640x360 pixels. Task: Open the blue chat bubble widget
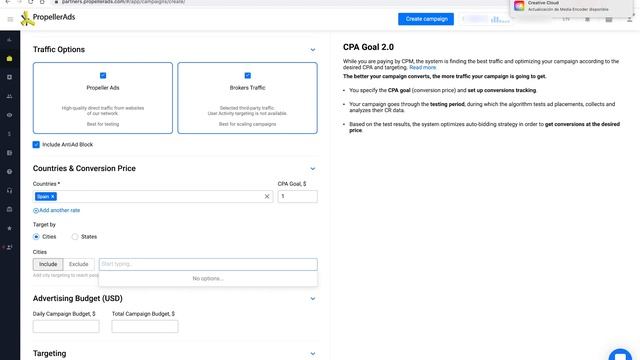(x=620, y=355)
